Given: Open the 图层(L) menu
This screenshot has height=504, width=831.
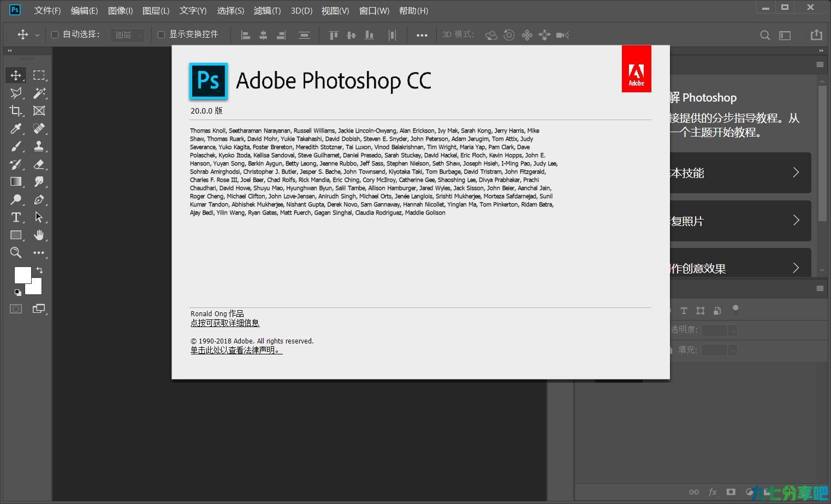Looking at the screenshot, I should click(156, 10).
